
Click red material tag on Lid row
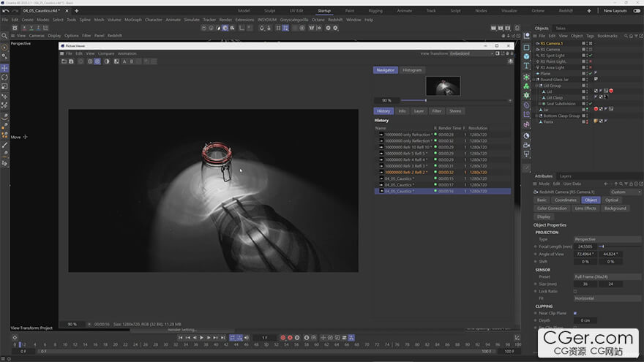pos(611,91)
